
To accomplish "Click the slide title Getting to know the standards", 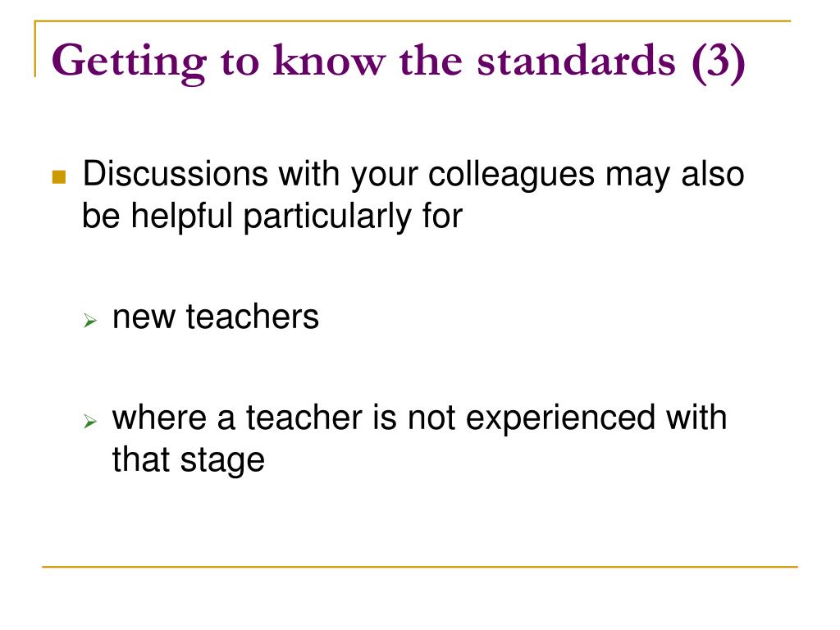I will coord(398,62).
